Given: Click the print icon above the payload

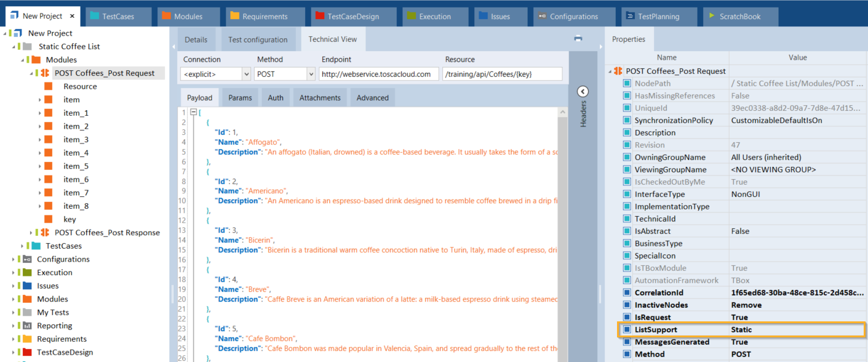Looking at the screenshot, I should coord(578,39).
